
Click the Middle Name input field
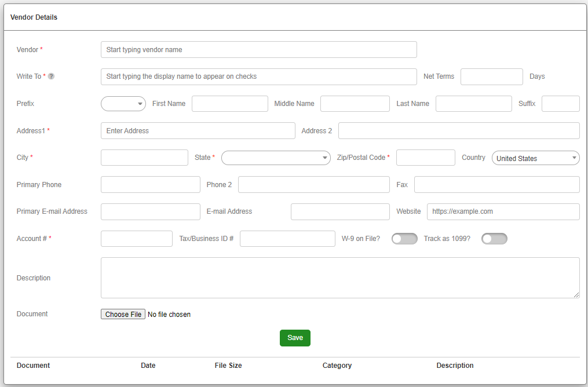355,104
